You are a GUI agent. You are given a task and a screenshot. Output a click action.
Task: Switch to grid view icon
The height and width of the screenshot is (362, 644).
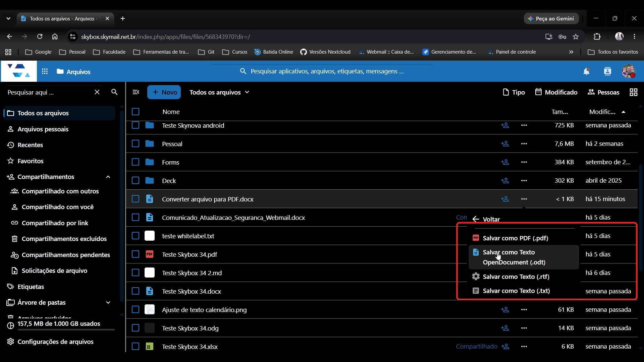634,92
